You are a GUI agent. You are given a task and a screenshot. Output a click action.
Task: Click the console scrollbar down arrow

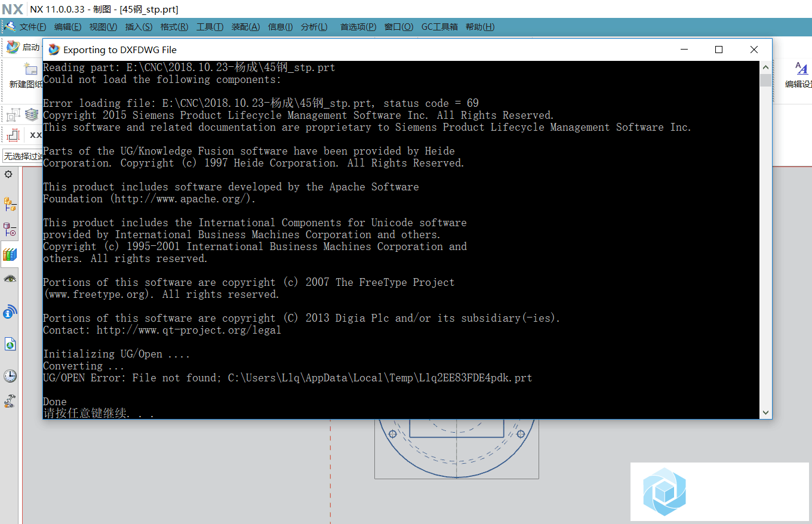pyautogui.click(x=765, y=412)
